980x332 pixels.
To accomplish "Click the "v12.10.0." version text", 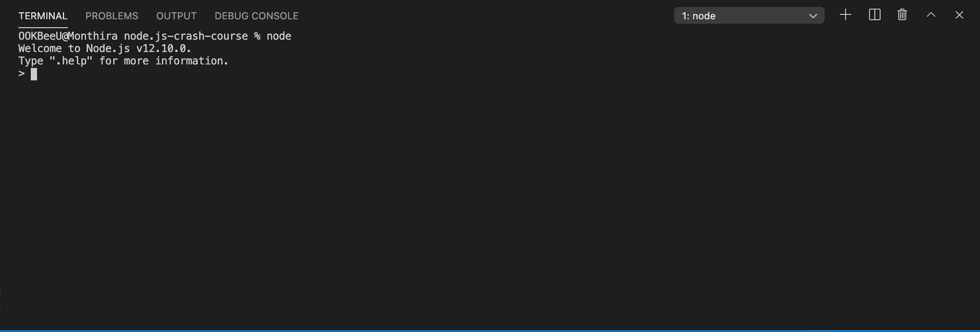I will pyautogui.click(x=164, y=48).
